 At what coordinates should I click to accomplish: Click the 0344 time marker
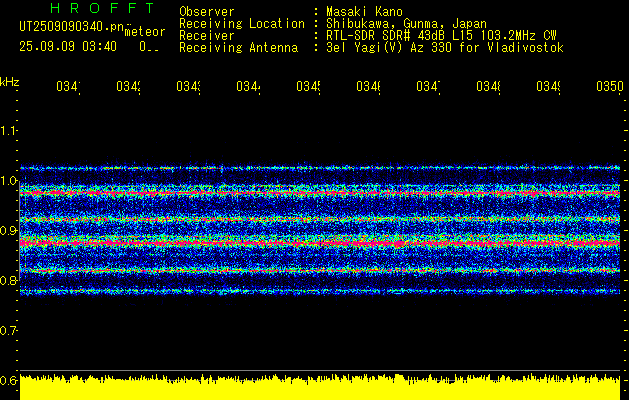point(248,87)
